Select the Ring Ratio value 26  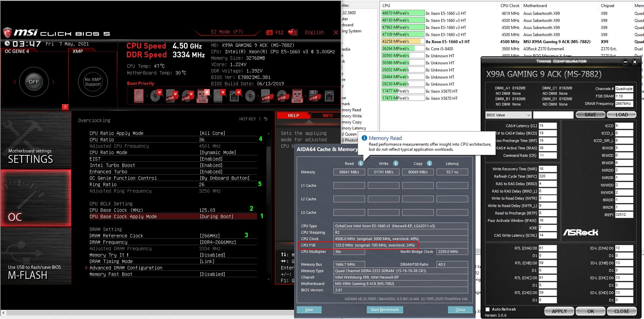click(x=202, y=184)
